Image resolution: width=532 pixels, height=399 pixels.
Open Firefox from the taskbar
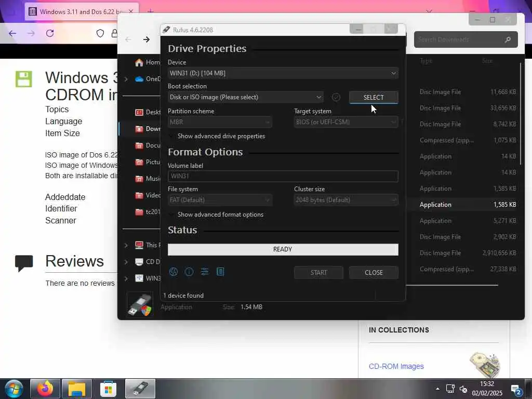point(45,389)
